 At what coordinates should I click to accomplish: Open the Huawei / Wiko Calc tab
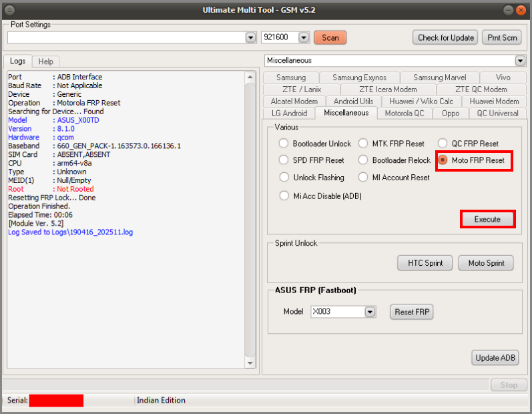[x=421, y=101]
